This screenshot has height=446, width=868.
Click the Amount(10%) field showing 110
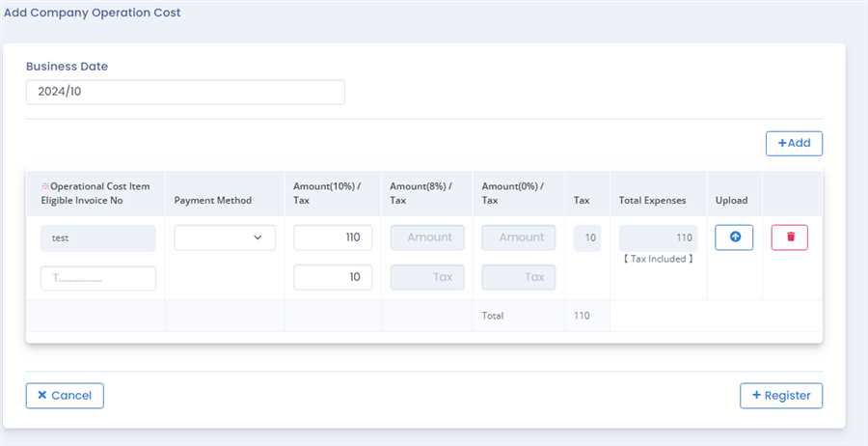333,237
